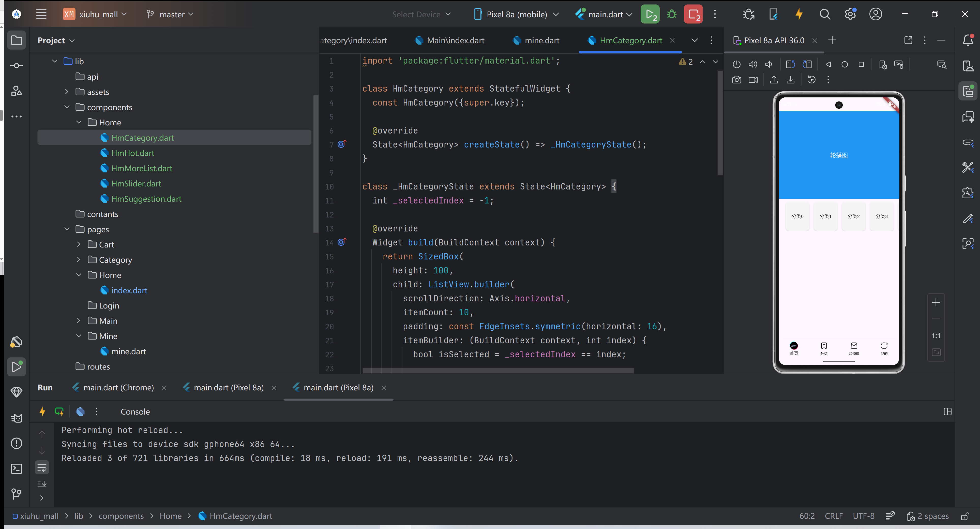Zoom in emulator with plus button
Image resolution: width=980 pixels, height=529 pixels.
(936, 303)
